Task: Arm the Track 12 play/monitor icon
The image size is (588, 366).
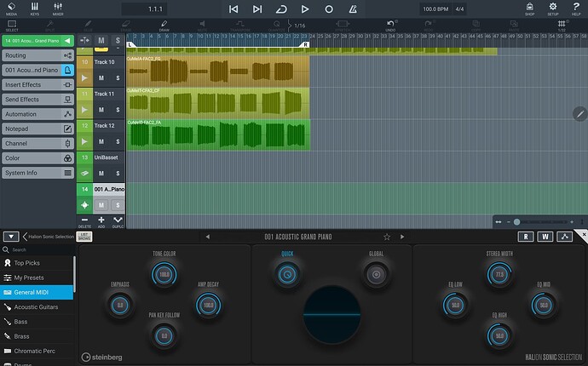Action: (x=84, y=141)
